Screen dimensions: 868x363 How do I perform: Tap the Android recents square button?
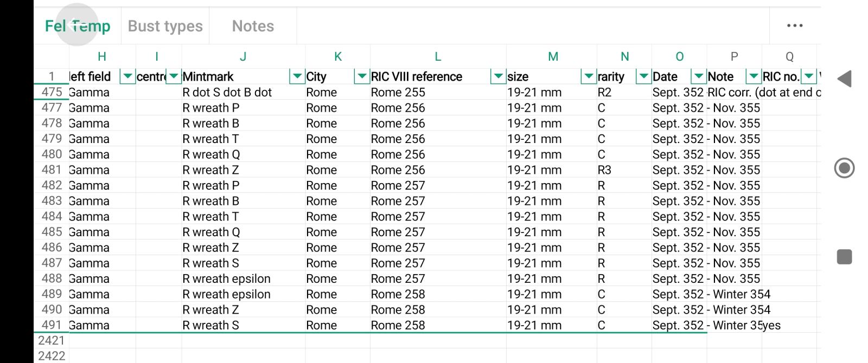(844, 256)
